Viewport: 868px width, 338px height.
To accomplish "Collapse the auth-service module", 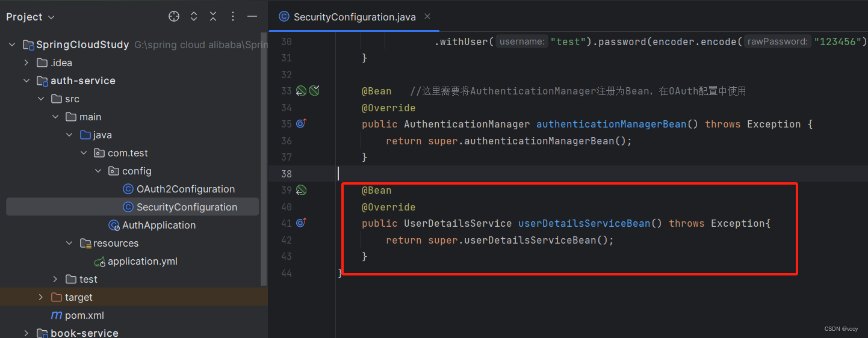I will 26,81.
